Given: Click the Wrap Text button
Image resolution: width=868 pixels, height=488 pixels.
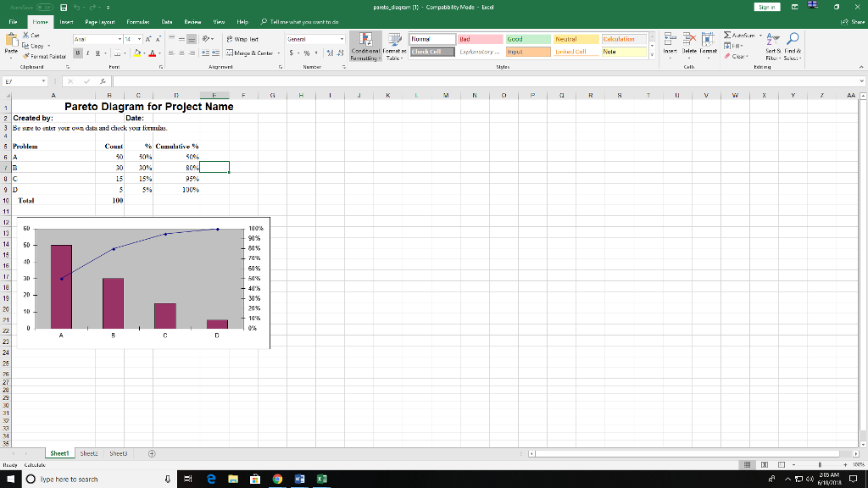Looking at the screenshot, I should coord(242,39).
